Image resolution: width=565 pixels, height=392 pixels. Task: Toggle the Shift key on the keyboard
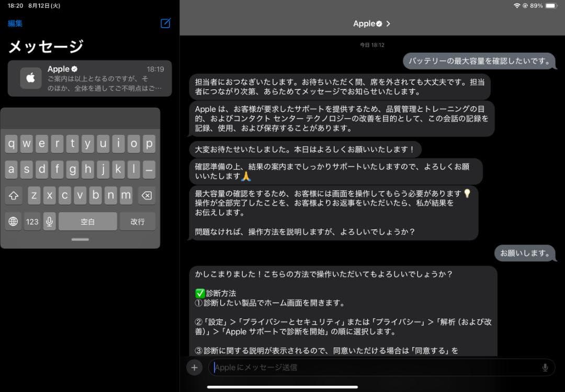point(14,195)
